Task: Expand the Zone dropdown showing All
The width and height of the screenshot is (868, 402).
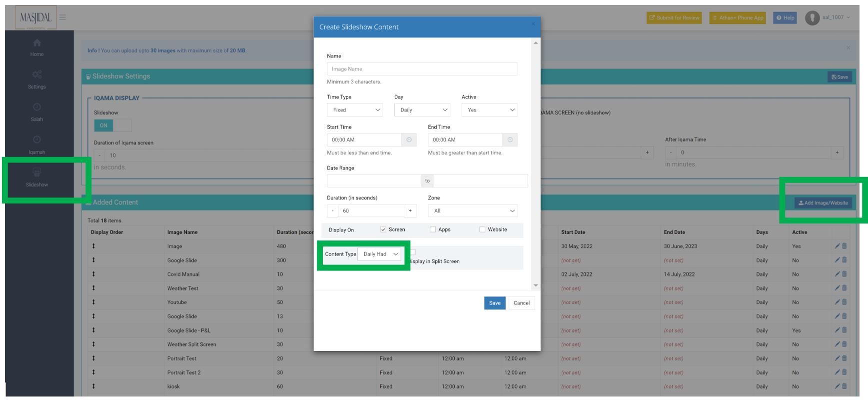Action: (472, 211)
